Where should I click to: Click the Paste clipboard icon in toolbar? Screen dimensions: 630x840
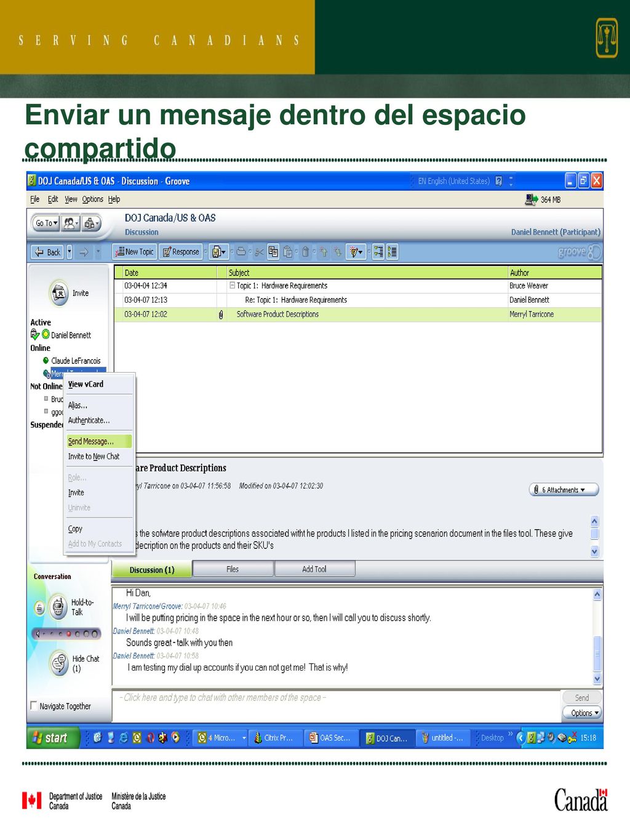(287, 252)
